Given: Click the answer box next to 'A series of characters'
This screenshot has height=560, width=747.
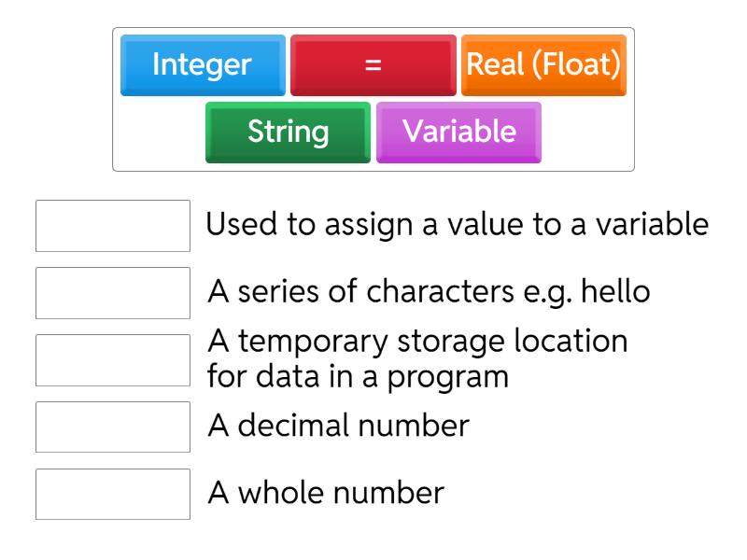Looking at the screenshot, I should click(112, 291).
